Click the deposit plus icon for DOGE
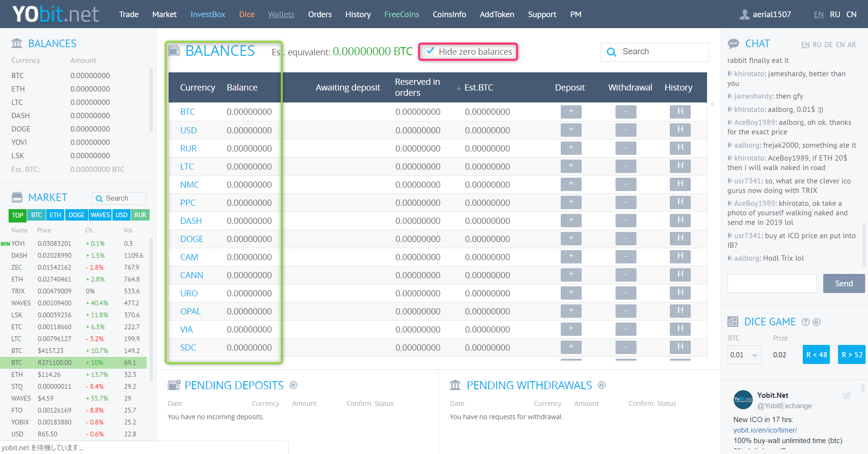 coord(571,239)
